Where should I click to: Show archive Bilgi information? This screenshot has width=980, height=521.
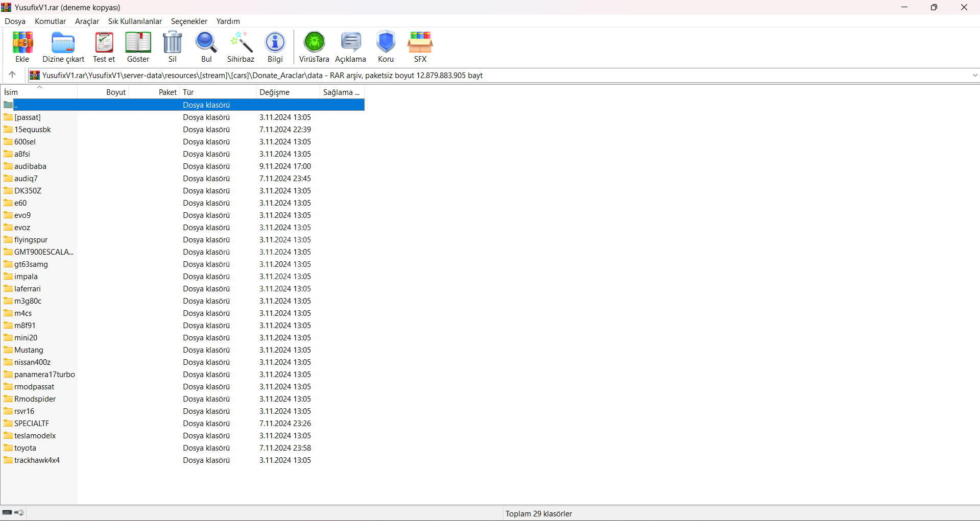[275, 47]
